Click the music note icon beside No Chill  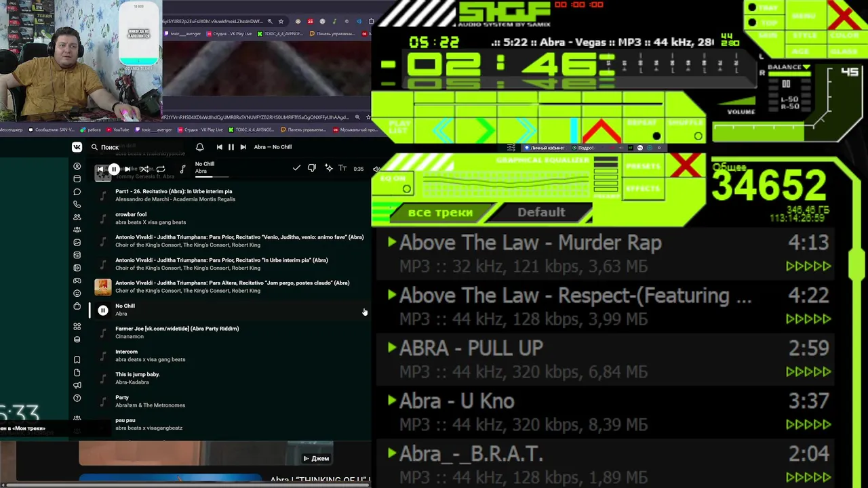(x=182, y=169)
